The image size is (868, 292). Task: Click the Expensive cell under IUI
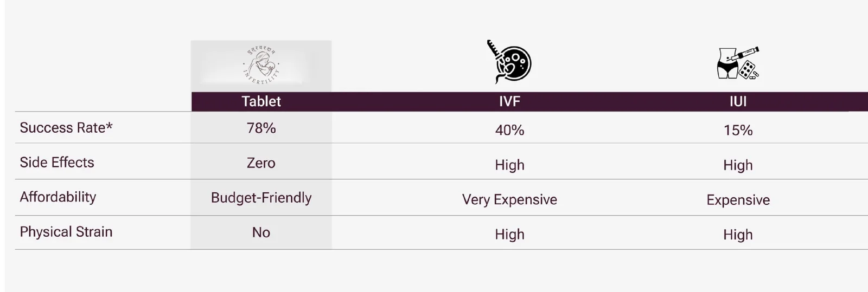[x=738, y=200]
